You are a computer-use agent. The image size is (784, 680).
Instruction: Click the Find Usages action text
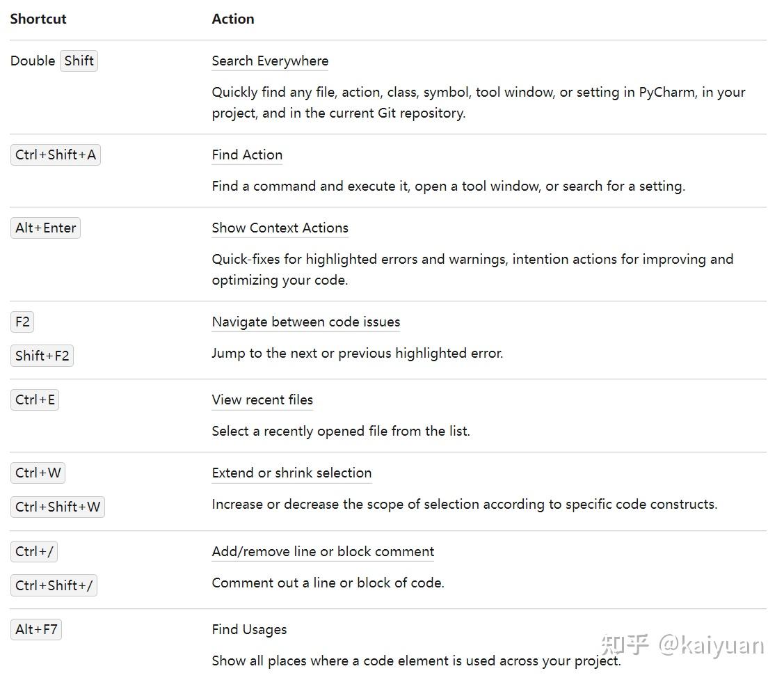249,630
